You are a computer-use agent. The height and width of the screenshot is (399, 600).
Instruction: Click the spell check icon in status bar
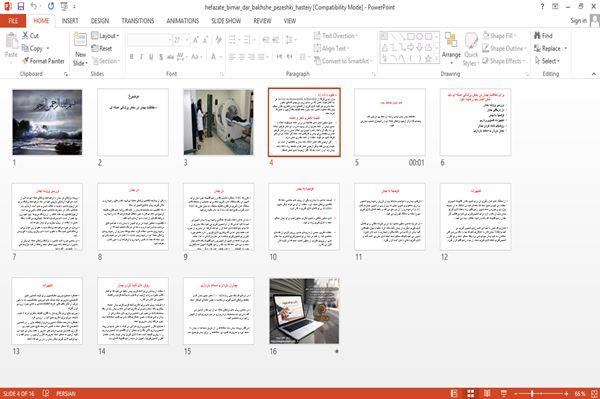click(46, 393)
